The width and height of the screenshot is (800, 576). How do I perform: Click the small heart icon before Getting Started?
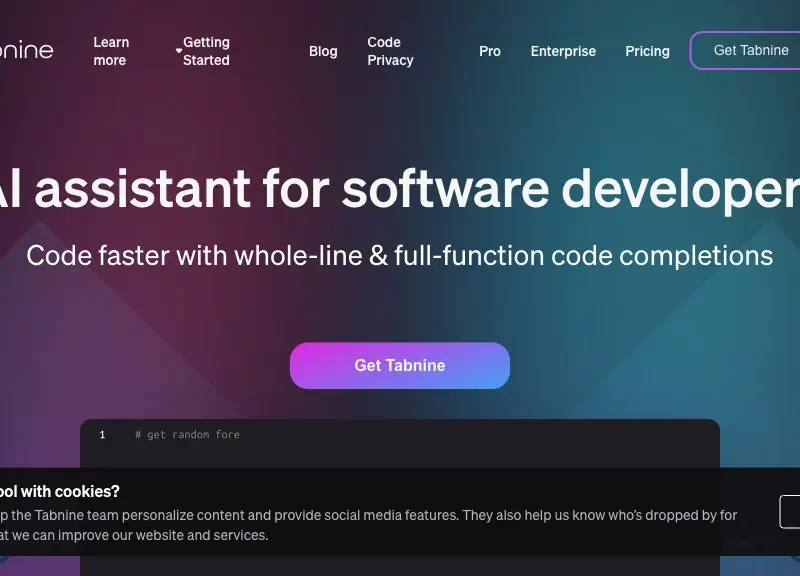tap(178, 51)
